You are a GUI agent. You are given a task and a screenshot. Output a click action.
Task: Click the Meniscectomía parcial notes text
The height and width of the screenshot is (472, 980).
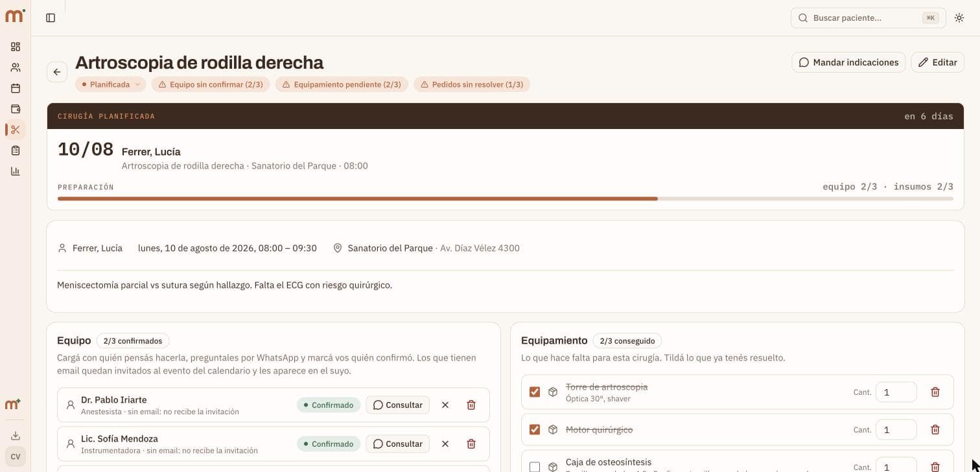224,285
